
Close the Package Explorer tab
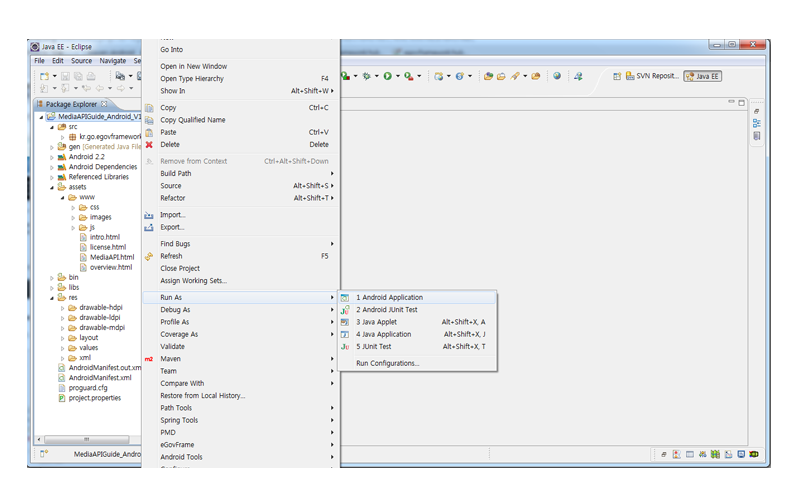(x=105, y=104)
